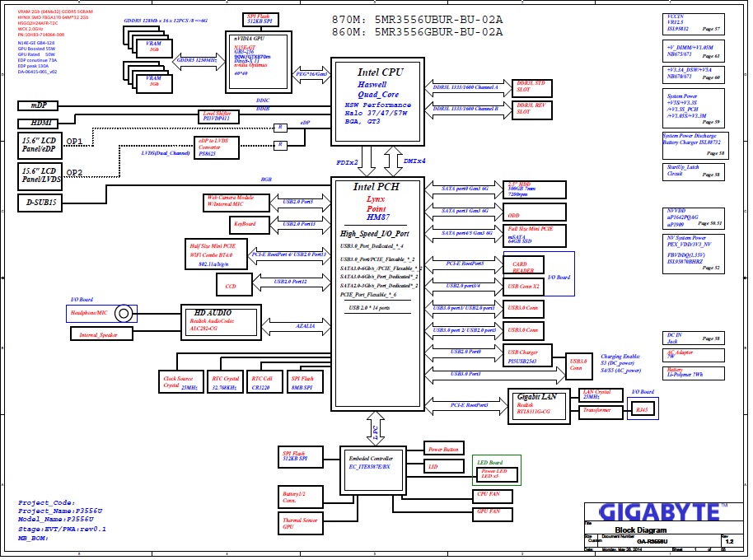Click the "USB 2.0 * 14 ports" line
This screenshot has width=753, height=560.
[369, 308]
